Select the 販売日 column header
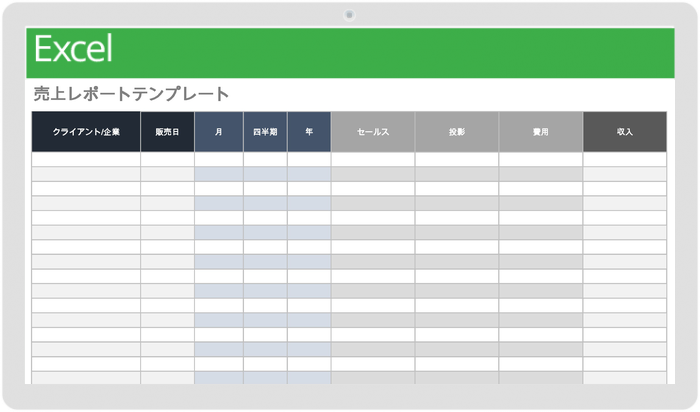Viewport: 700px width, 412px height. pyautogui.click(x=167, y=132)
